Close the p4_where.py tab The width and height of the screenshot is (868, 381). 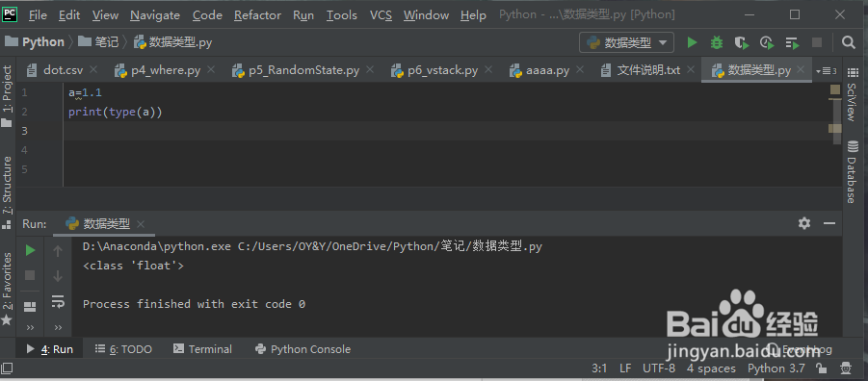click(x=211, y=69)
